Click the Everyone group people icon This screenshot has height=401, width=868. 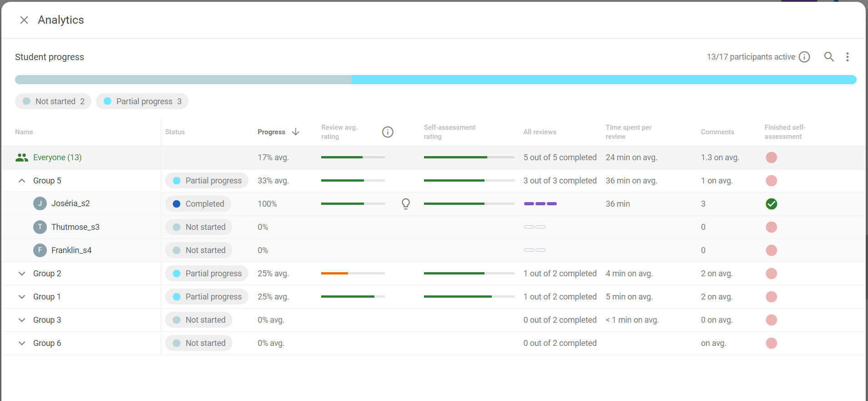21,157
